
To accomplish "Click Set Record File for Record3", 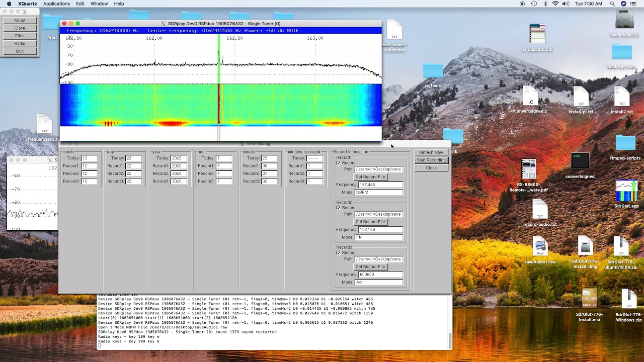I will point(370,266).
